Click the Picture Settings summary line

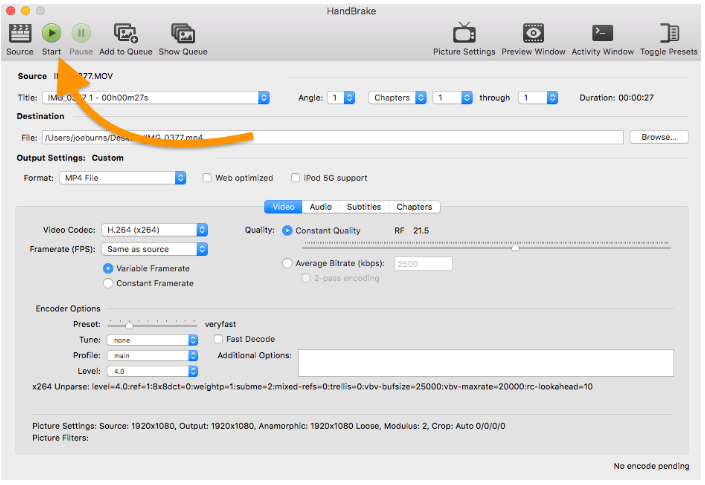tap(268, 426)
